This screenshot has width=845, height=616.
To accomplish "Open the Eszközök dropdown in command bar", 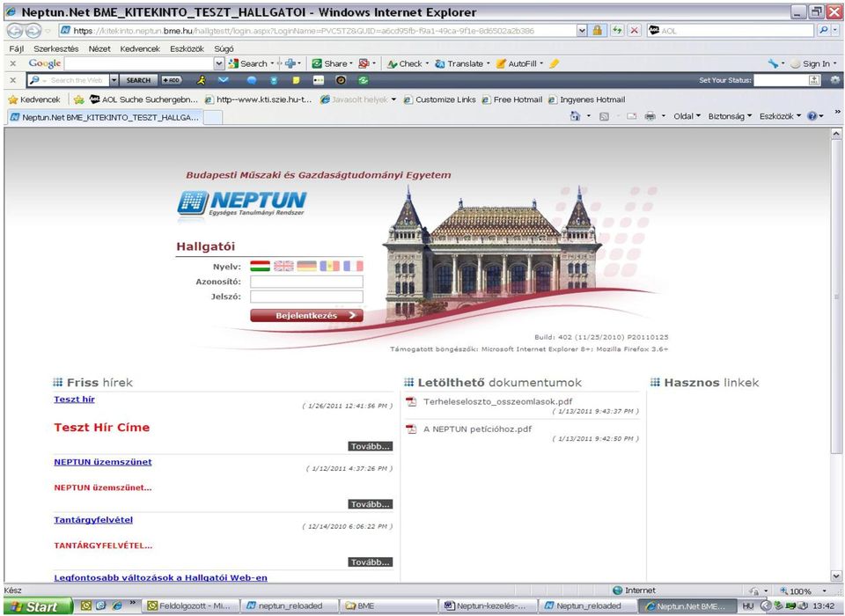I will (780, 116).
